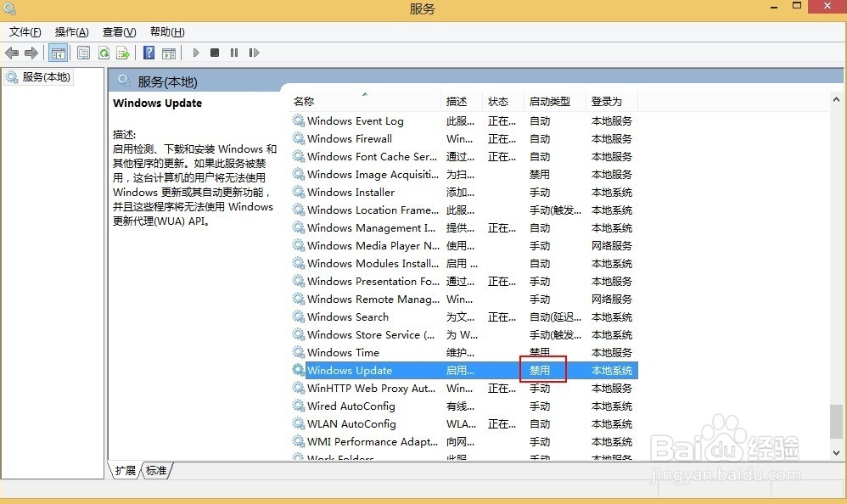Select Windows Location Framework service
Image resolution: width=847 pixels, height=504 pixels.
(464, 210)
